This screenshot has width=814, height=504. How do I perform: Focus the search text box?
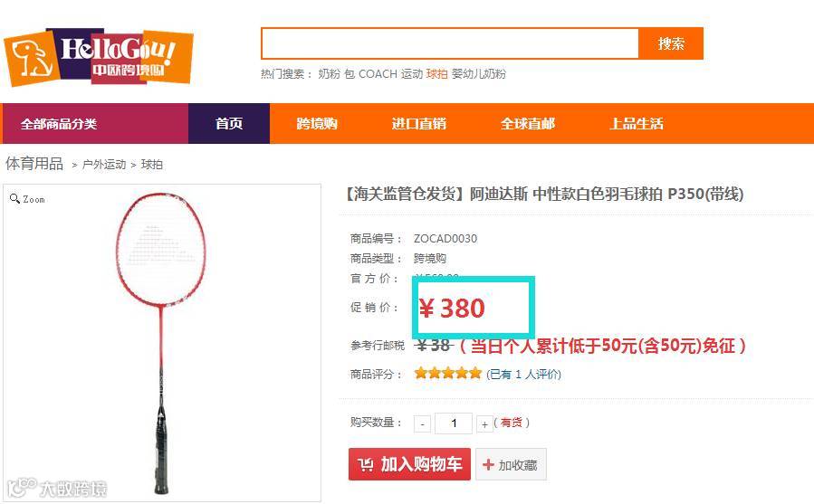(450, 43)
